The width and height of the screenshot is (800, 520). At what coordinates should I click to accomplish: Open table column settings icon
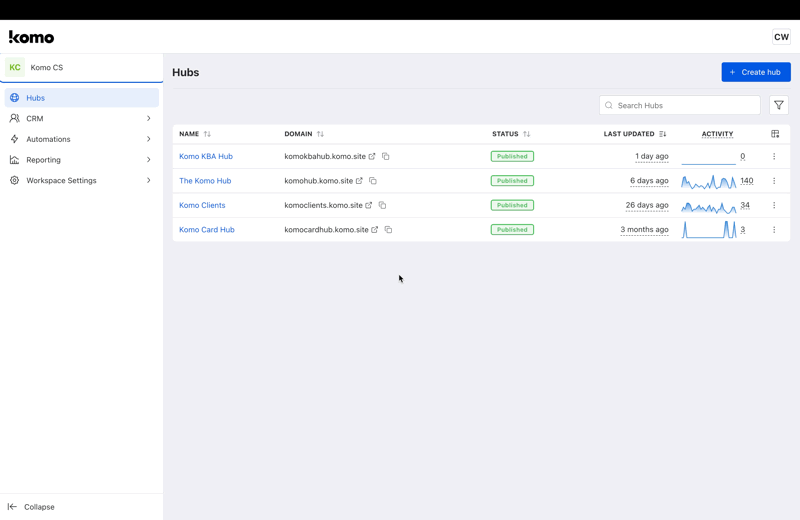(x=775, y=134)
